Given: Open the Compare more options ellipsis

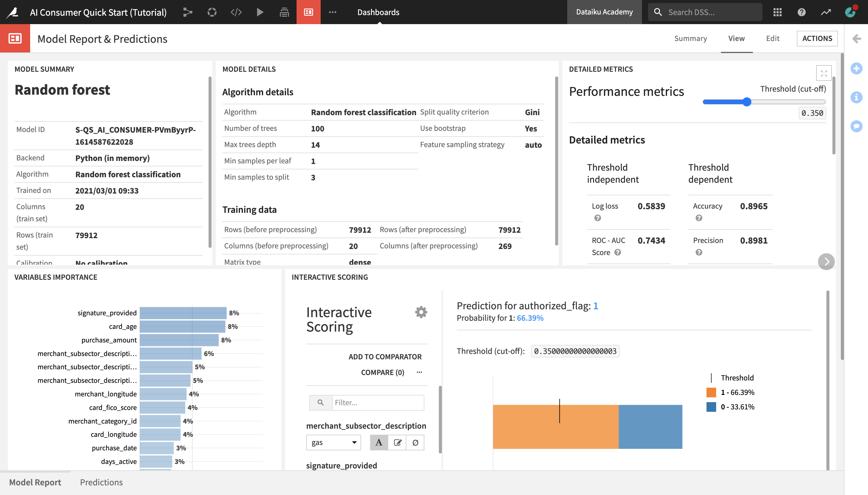Looking at the screenshot, I should 419,372.
